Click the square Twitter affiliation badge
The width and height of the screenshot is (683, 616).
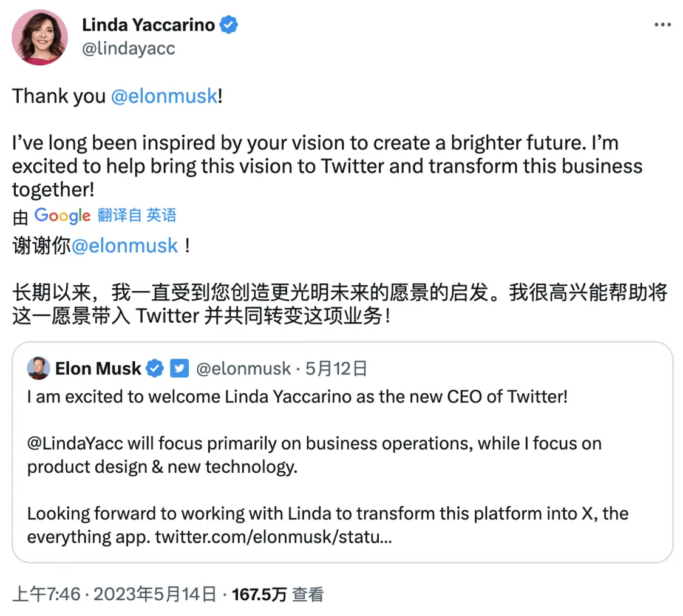[x=179, y=368]
